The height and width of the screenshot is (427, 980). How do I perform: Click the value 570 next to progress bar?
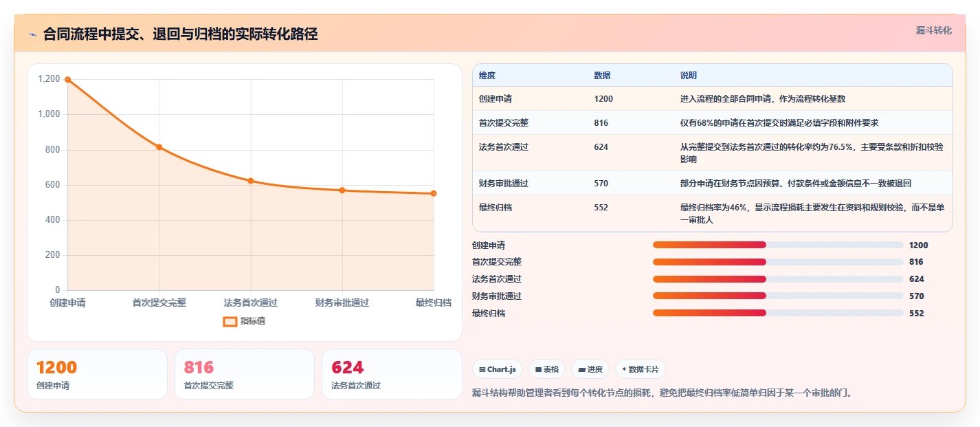(916, 296)
